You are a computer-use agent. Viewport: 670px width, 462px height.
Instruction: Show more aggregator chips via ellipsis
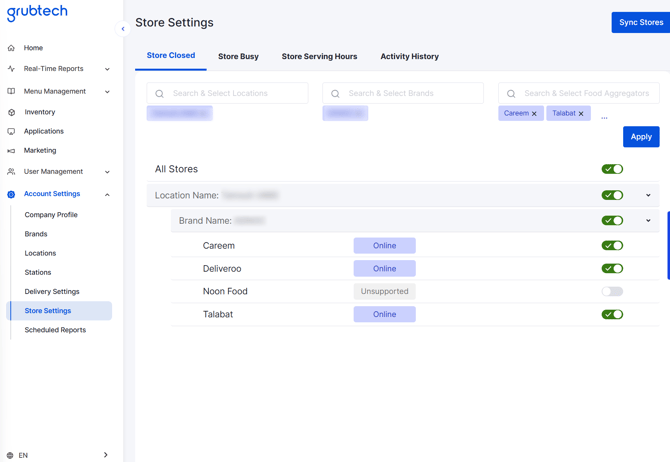tap(604, 117)
